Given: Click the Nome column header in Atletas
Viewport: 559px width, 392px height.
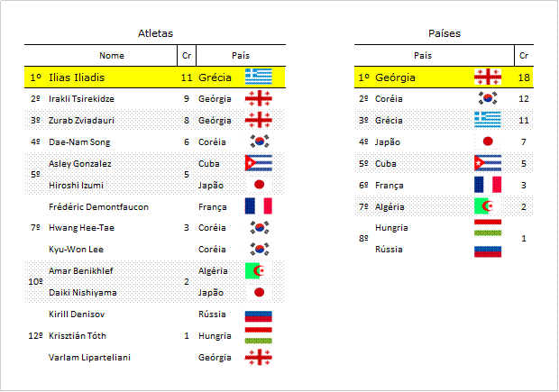Looking at the screenshot, I should tap(112, 56).
